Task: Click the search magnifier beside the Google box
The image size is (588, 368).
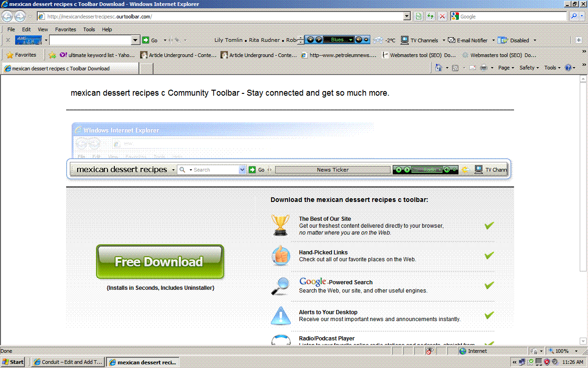Action: pyautogui.click(x=574, y=17)
